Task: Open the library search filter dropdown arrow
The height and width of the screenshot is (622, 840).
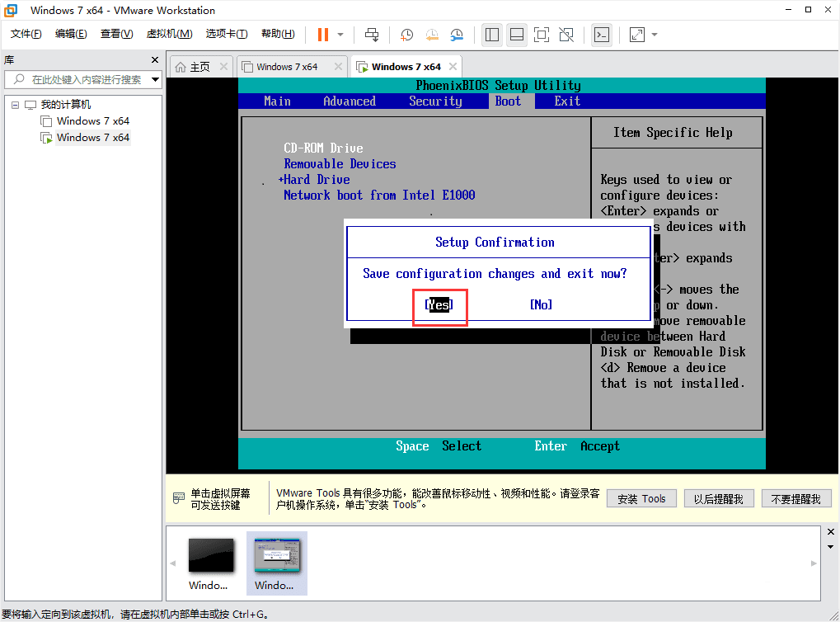Action: click(x=155, y=79)
